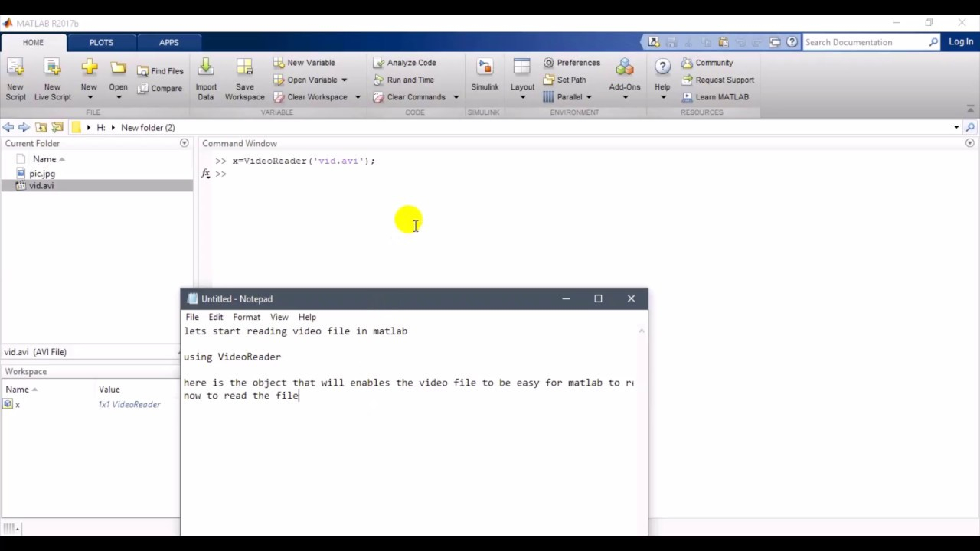Click the Search Documentation field
Viewport: 980px width, 551px height.
865,42
